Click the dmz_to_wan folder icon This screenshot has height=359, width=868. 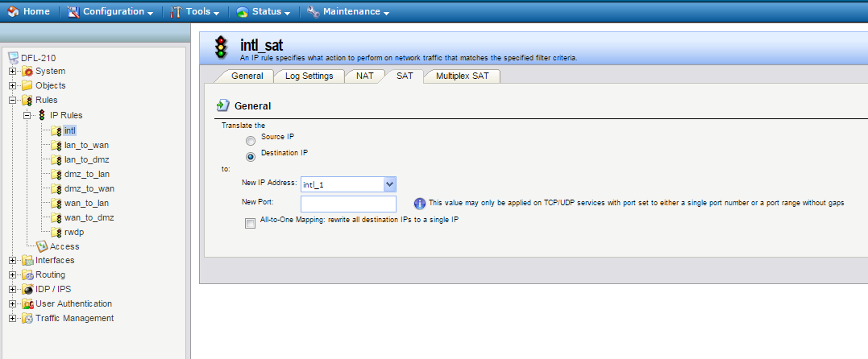coord(56,188)
